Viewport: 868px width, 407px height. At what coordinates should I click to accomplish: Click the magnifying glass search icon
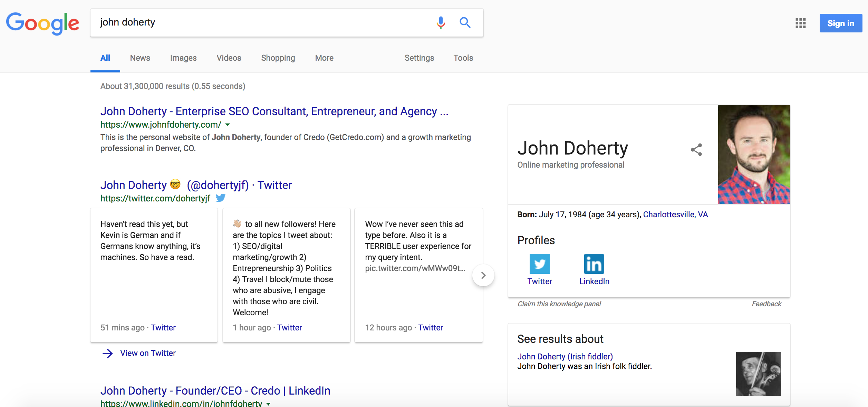point(465,22)
